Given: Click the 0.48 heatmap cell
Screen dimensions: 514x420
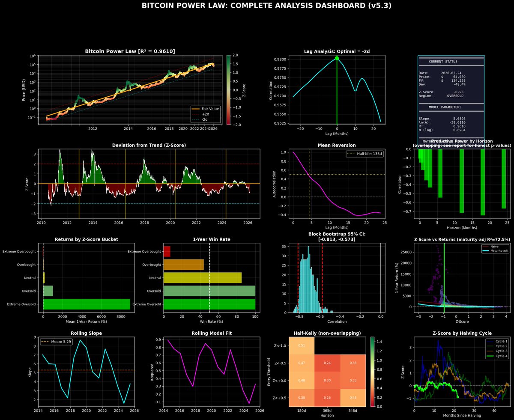Looking at the screenshot, I should tap(302, 380).
